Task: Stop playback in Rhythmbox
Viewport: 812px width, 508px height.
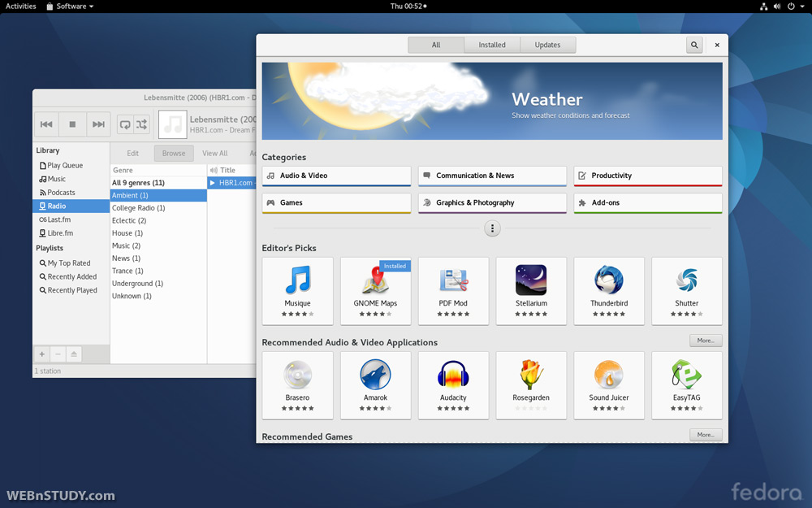Action: tap(72, 124)
